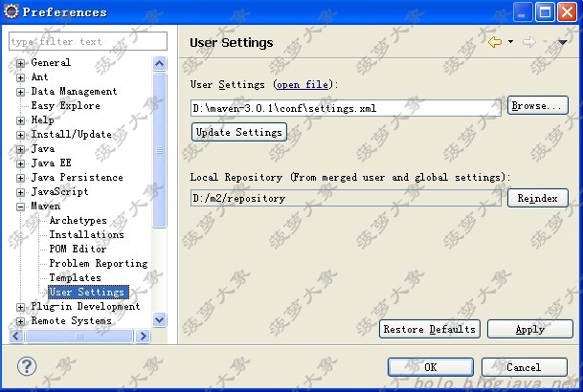Click the help question mark icon
This screenshot has height=392, width=583.
pyautogui.click(x=27, y=366)
